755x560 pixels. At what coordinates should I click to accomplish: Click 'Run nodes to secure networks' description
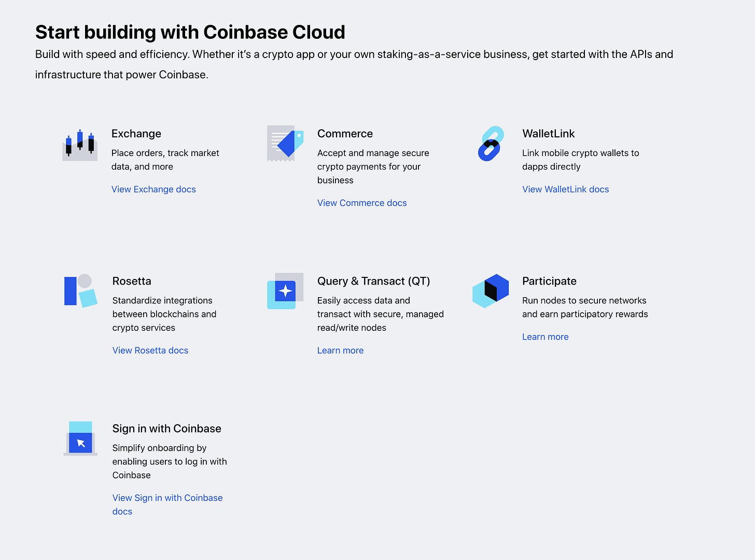click(585, 307)
